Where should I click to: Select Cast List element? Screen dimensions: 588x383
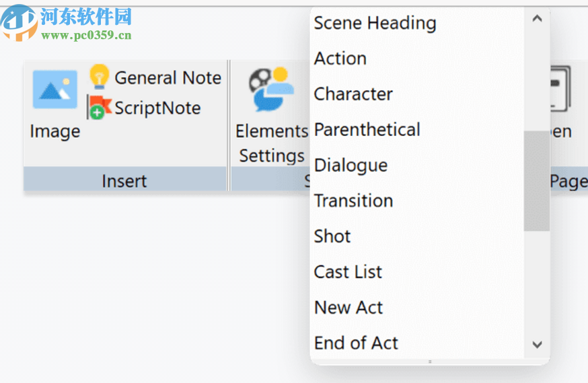click(x=348, y=272)
